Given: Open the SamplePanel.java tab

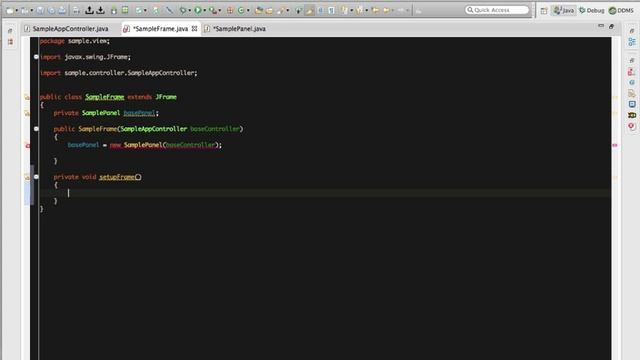Looking at the screenshot, I should click(235, 29).
